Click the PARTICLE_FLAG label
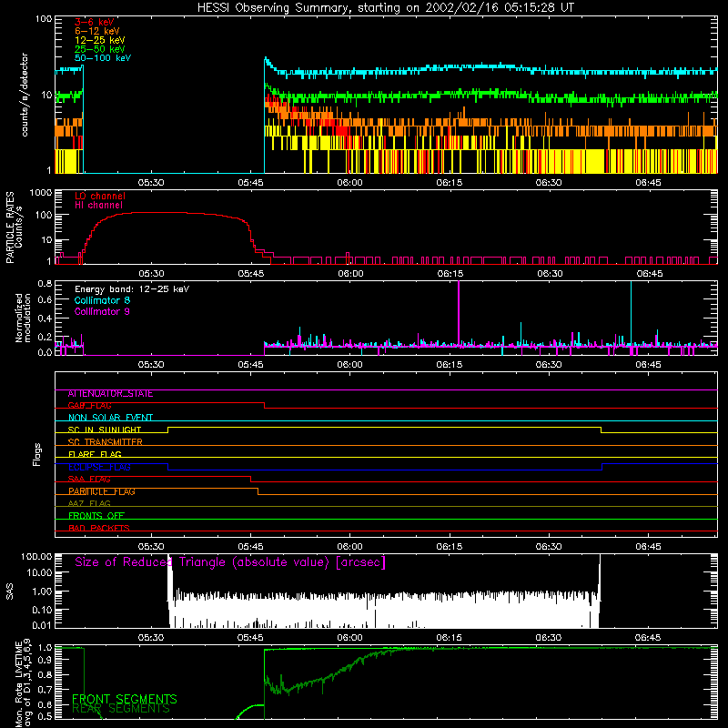728x728 pixels. coord(102,491)
